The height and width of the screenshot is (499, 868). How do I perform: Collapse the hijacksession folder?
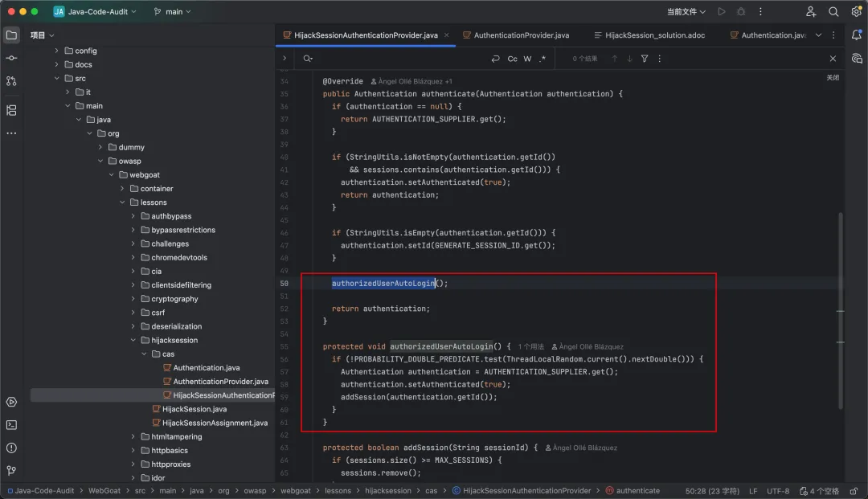pyautogui.click(x=133, y=340)
